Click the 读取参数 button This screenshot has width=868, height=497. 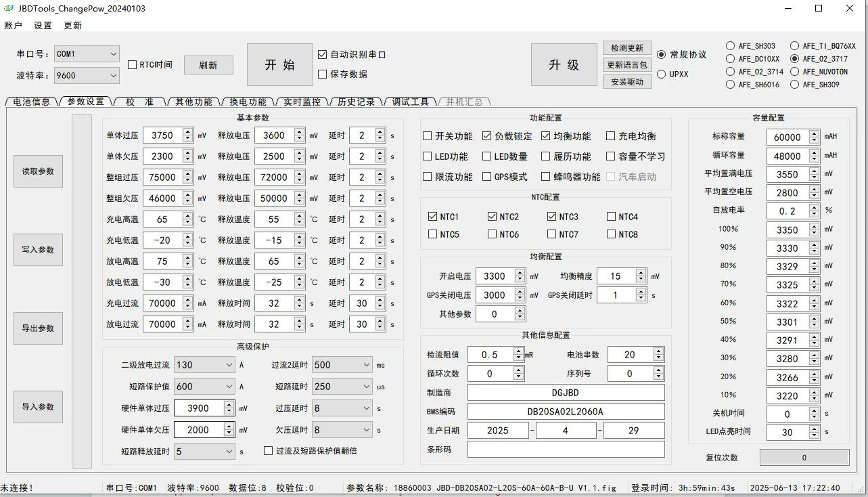[x=38, y=171]
